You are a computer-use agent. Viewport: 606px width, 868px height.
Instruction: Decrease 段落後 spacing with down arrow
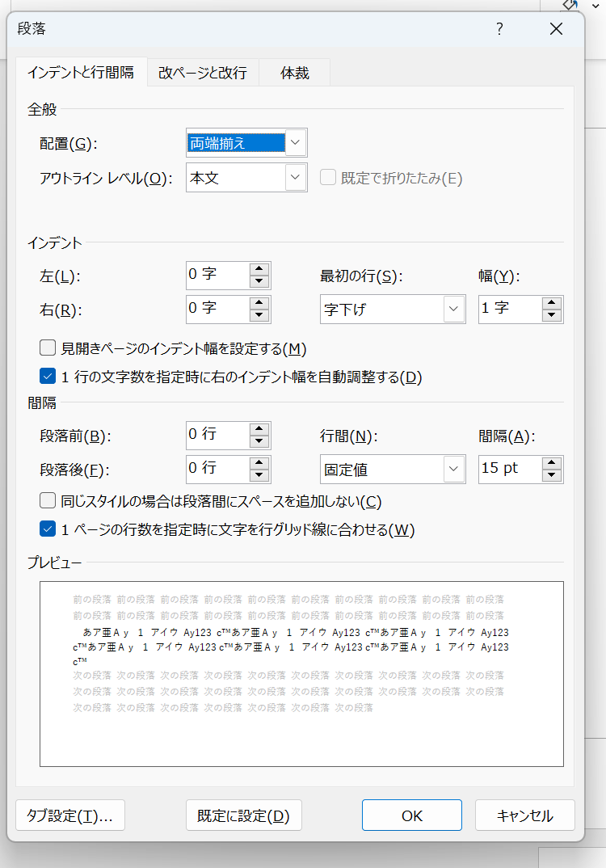[x=259, y=475]
